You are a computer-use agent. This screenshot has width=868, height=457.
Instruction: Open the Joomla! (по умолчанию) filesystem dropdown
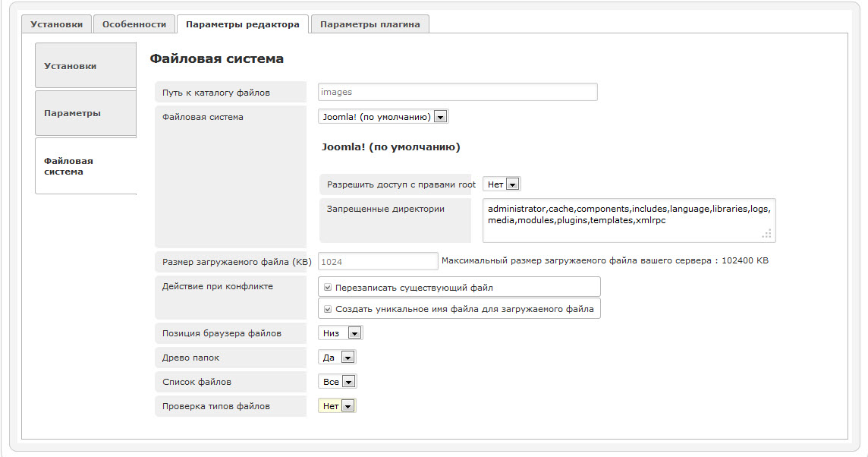pos(383,117)
